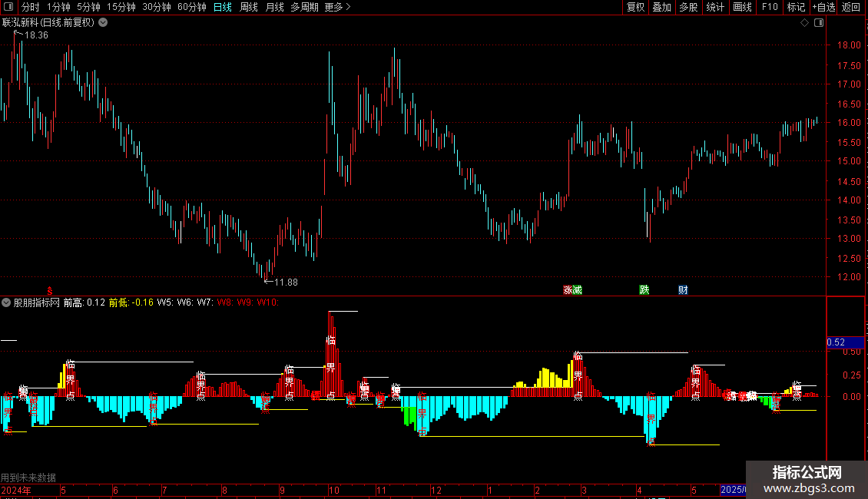This screenshot has width=868, height=499.
Task: Click the 返回 back button
Action: 851,7
